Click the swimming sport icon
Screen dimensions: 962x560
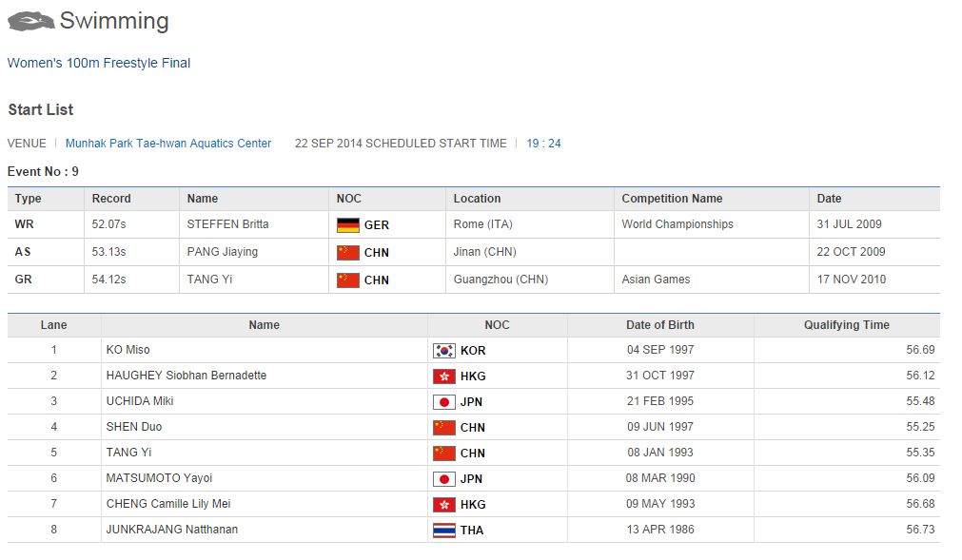[30, 21]
